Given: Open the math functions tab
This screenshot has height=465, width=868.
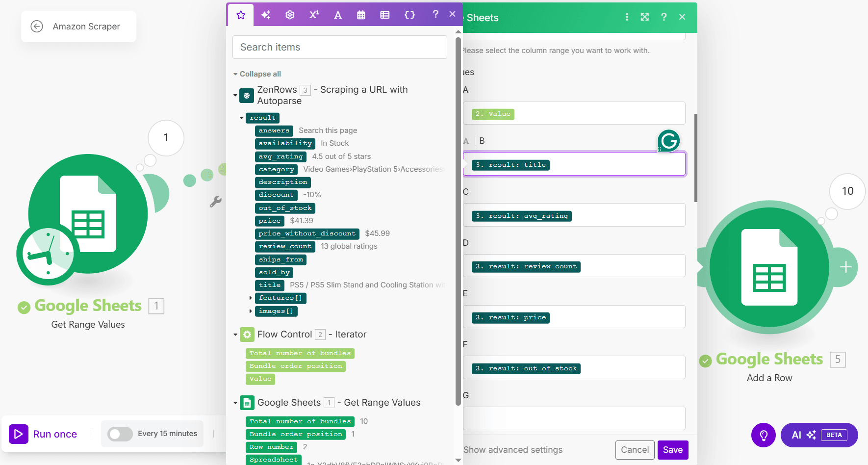Looking at the screenshot, I should click(x=314, y=15).
